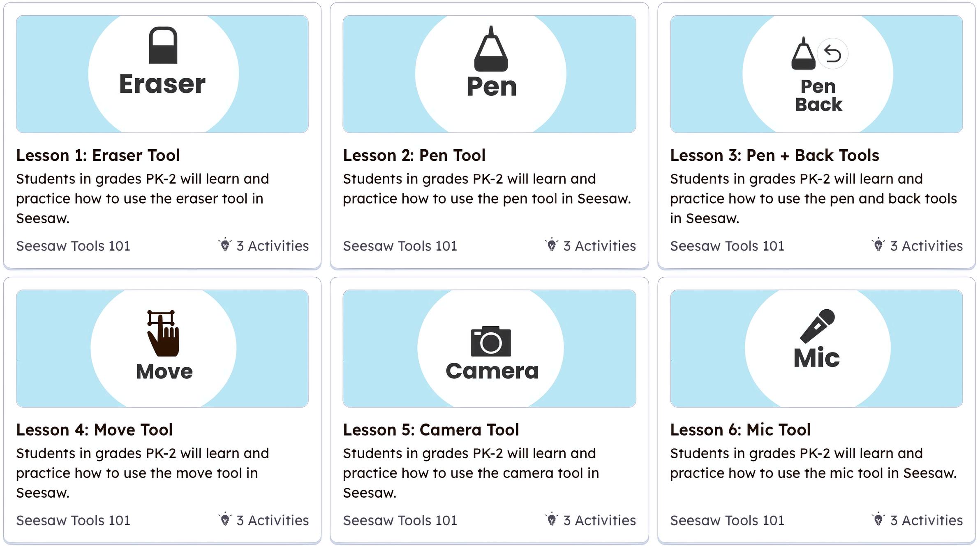980x547 pixels.
Task: Open Lesson 3: Pen + Back Tools title
Action: click(x=774, y=155)
